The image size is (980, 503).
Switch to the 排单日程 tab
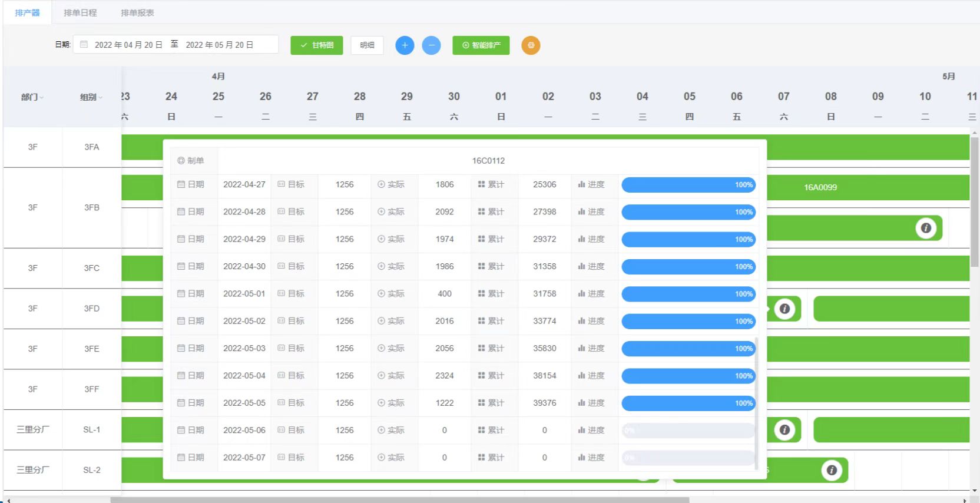[x=80, y=12]
